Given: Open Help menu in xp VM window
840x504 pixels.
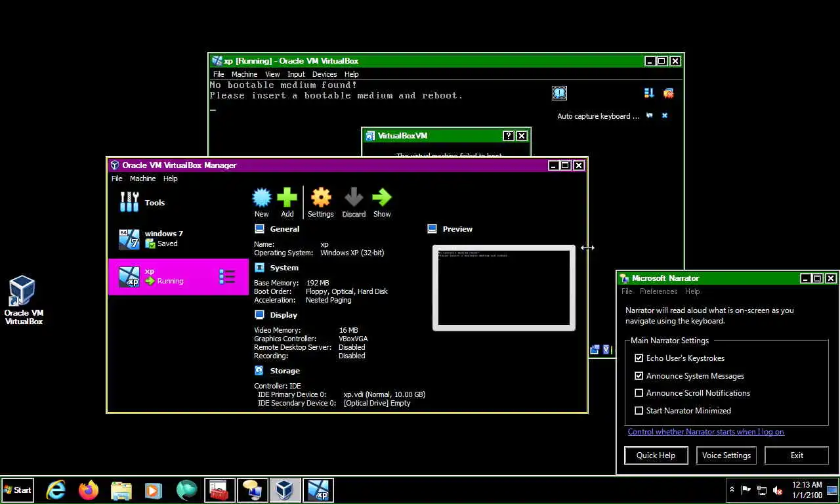Looking at the screenshot, I should (x=351, y=74).
